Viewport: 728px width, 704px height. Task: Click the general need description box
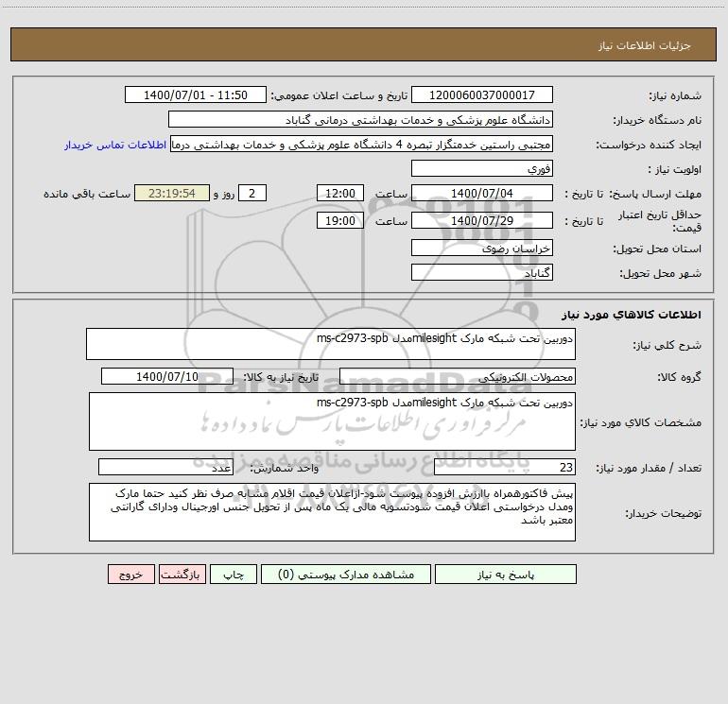(x=331, y=344)
